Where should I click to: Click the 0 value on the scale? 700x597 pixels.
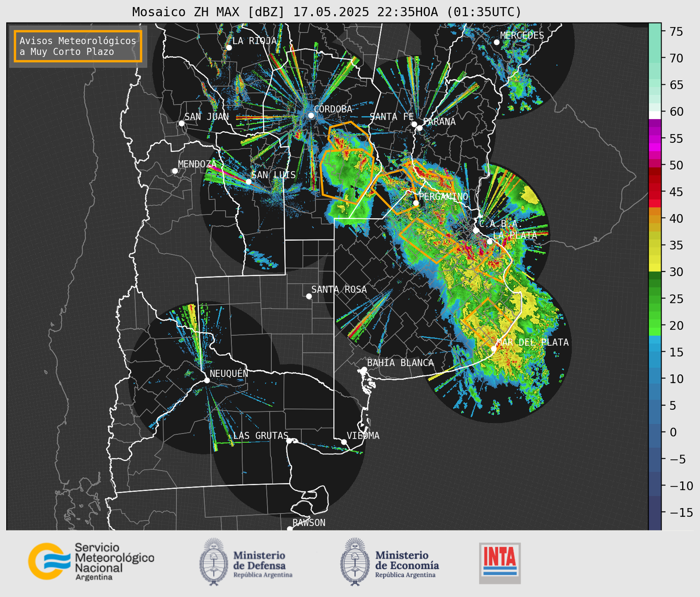(x=673, y=432)
